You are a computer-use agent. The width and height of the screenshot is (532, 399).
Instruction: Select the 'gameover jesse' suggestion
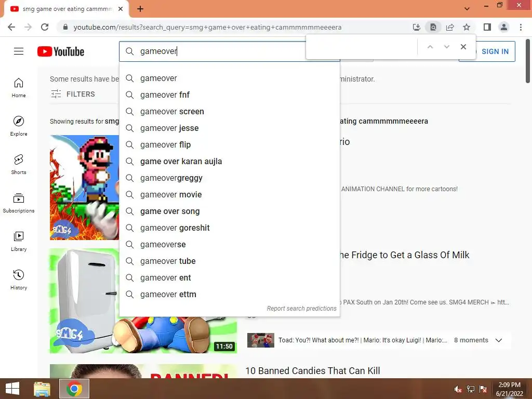point(230,128)
